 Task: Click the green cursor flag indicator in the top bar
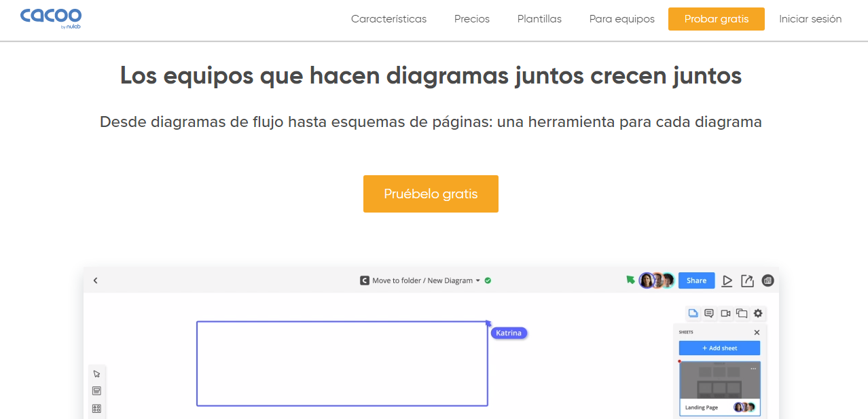(630, 280)
